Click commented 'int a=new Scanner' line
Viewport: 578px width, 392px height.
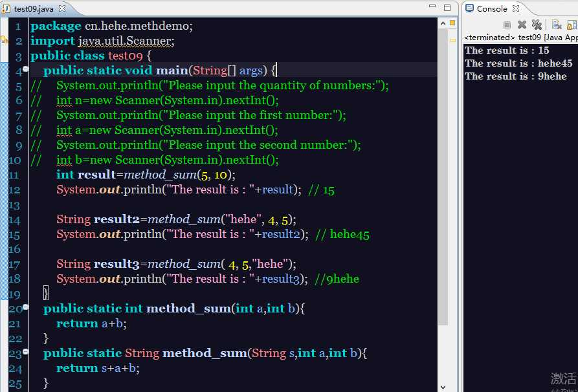click(x=168, y=130)
